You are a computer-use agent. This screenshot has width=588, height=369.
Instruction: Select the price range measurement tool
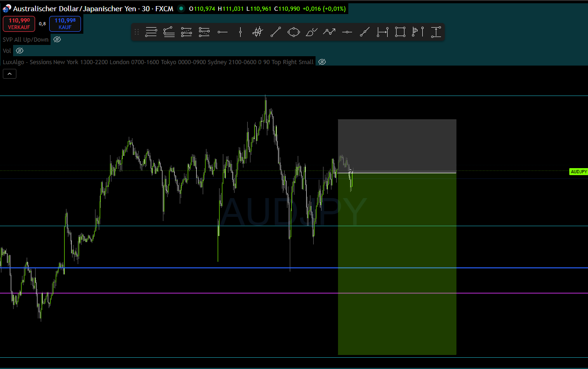click(x=435, y=32)
